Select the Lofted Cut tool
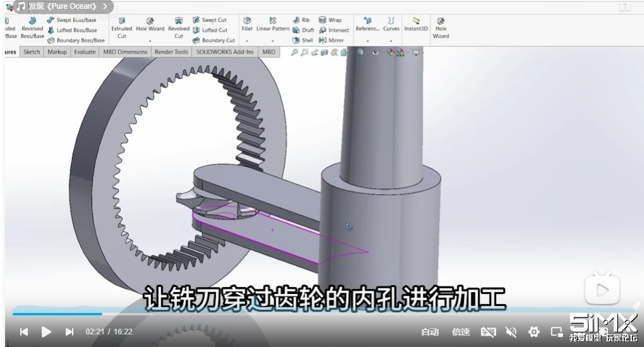The height and width of the screenshot is (347, 644). pyautogui.click(x=210, y=30)
